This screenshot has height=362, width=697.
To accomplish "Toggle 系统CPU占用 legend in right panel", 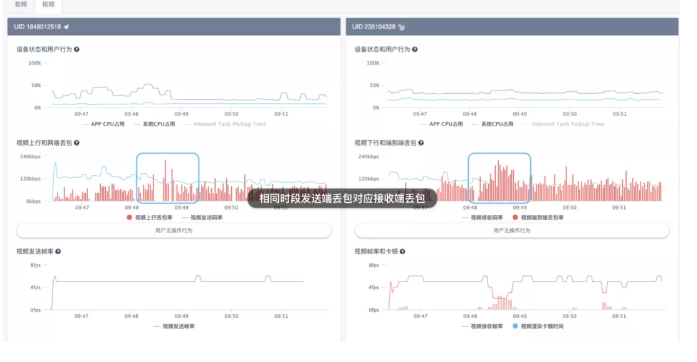I will coord(493,124).
